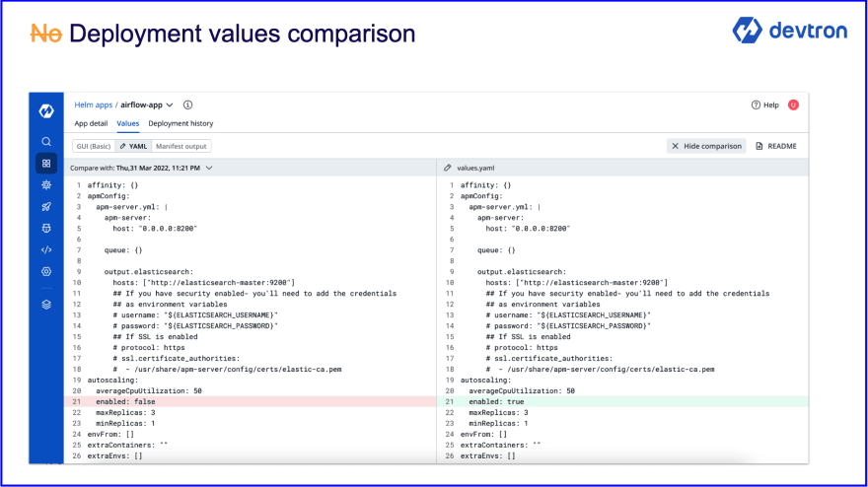Switch to GUI (Basic) view

coord(94,146)
